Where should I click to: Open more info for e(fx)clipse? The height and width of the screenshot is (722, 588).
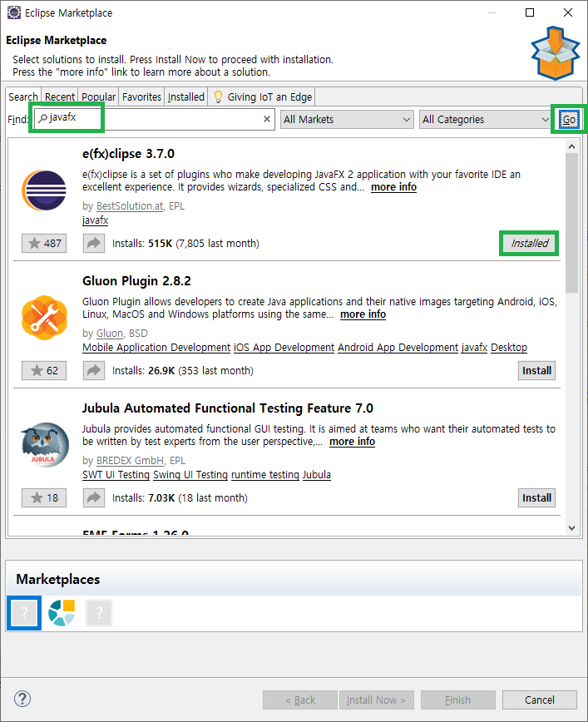pos(393,187)
